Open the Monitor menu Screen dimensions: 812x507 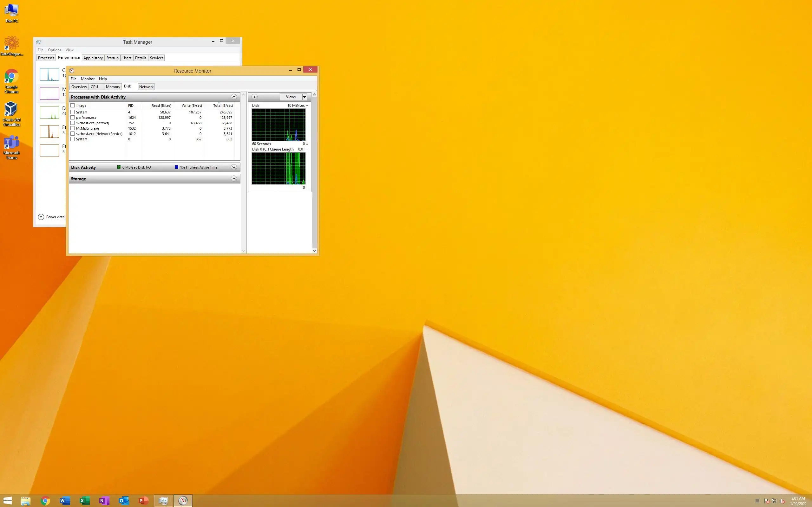(88, 79)
